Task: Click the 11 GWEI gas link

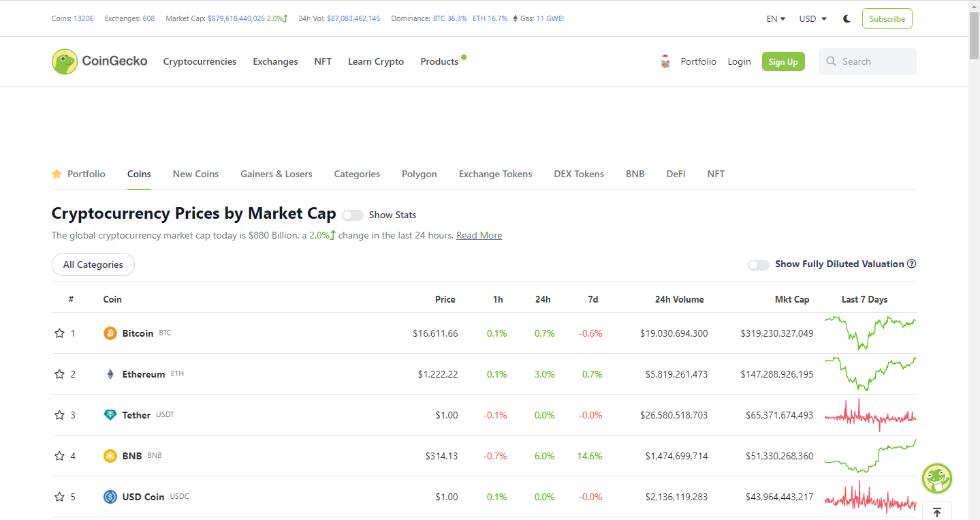Action: (x=550, y=18)
